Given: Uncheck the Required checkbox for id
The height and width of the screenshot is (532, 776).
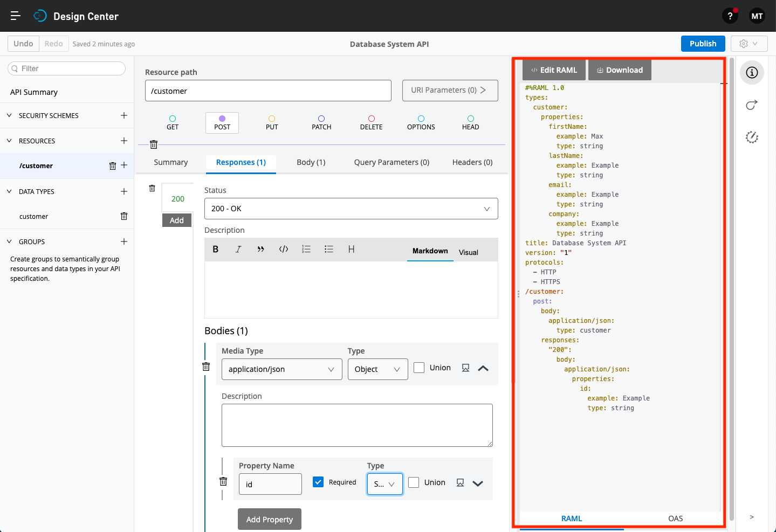Looking at the screenshot, I should tap(318, 482).
